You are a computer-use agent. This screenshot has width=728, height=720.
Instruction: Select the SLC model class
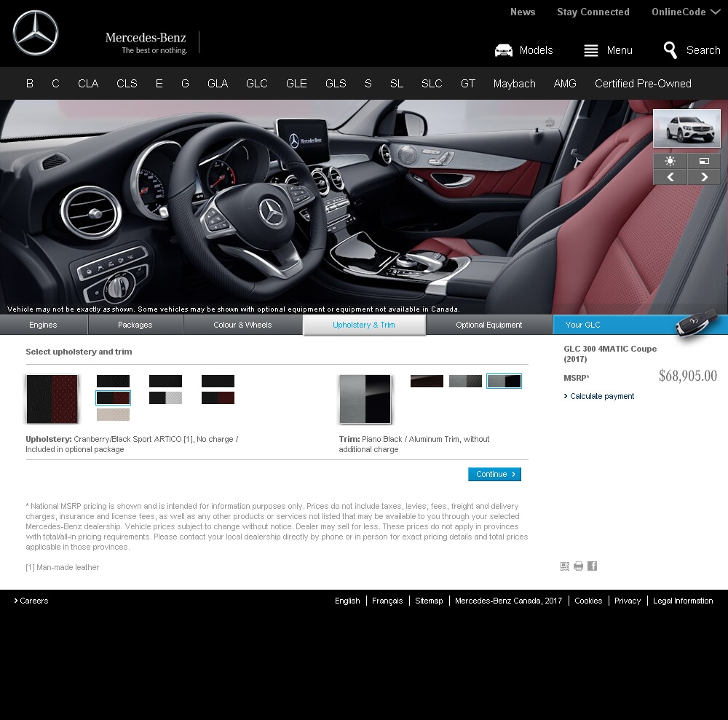point(432,84)
